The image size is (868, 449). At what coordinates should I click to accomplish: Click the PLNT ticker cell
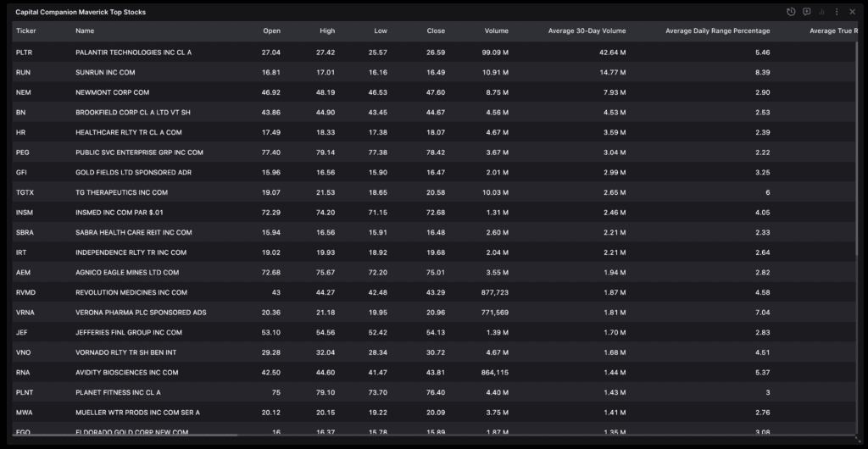[x=25, y=392]
